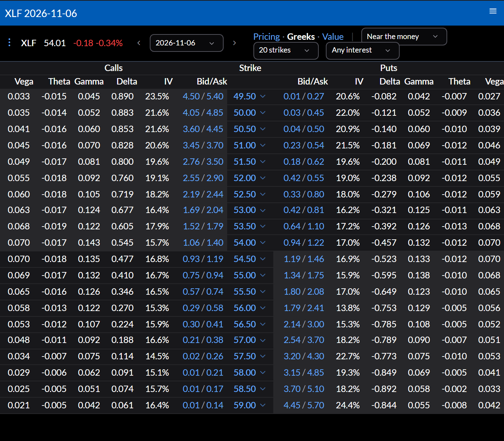Click the put bid/ask 0.94 / 1.22

(304, 243)
